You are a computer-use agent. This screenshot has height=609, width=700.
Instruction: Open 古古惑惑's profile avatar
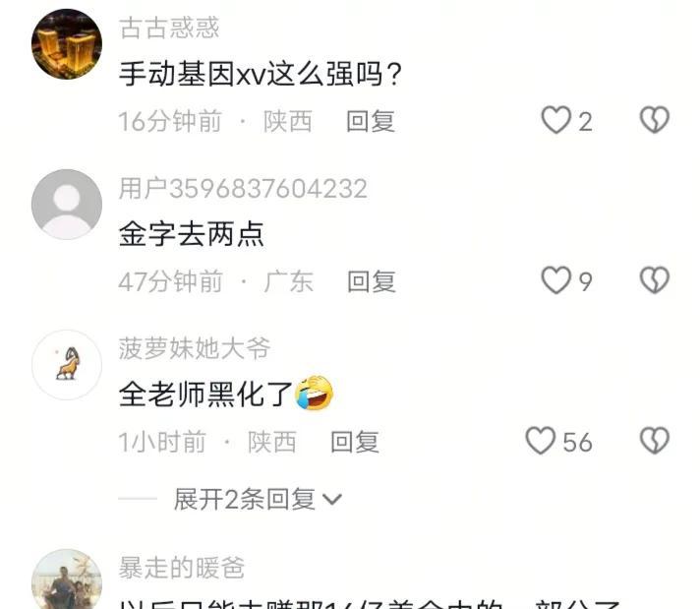click(67, 44)
